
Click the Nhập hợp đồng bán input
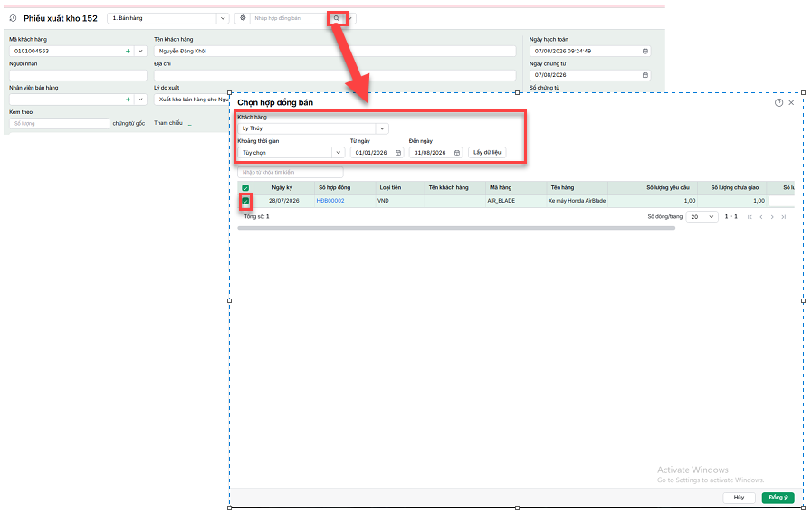[x=289, y=18]
